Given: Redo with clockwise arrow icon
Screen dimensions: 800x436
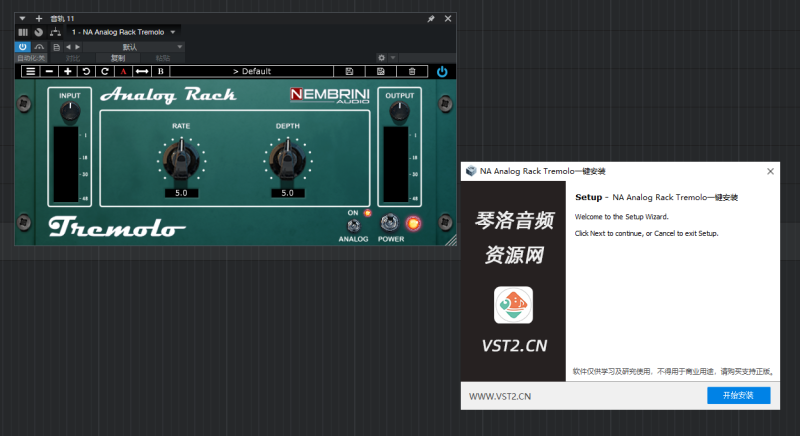Looking at the screenshot, I should (105, 71).
